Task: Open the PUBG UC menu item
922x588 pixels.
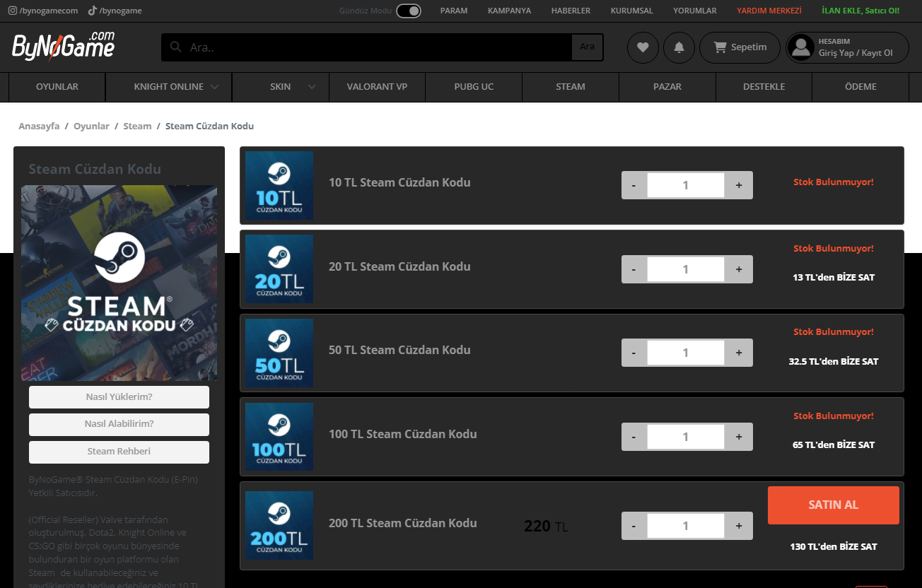Action: (x=474, y=87)
